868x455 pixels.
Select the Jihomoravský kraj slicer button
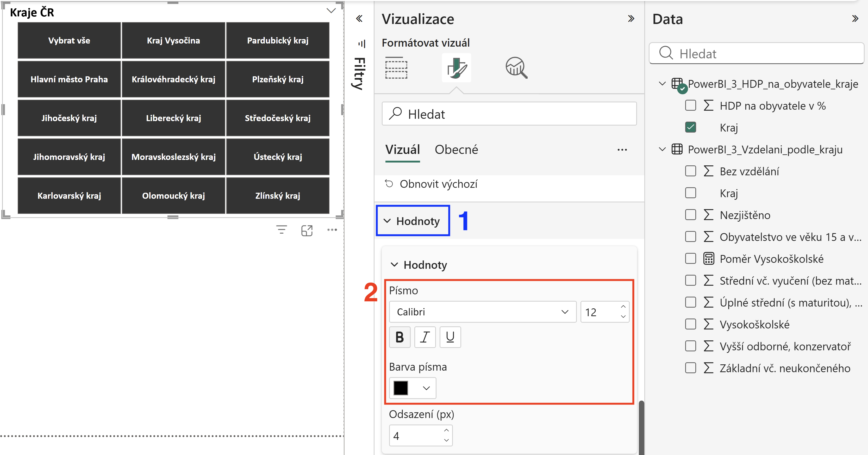[x=69, y=157]
